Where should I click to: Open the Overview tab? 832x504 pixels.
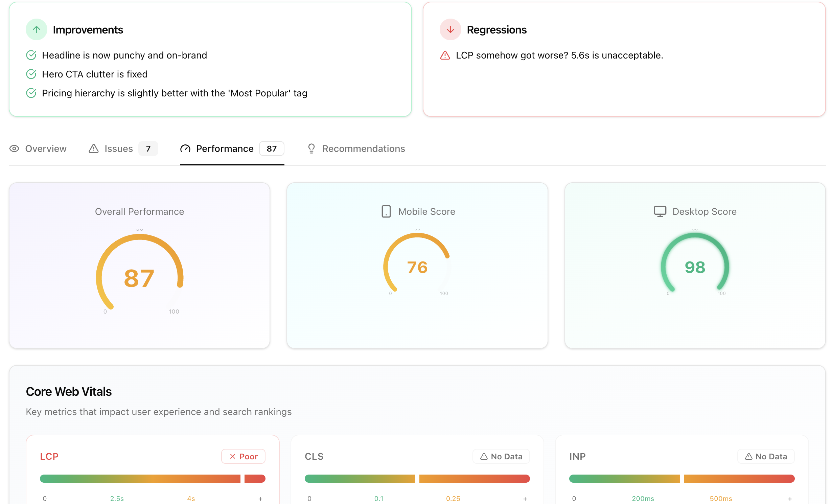tap(46, 148)
